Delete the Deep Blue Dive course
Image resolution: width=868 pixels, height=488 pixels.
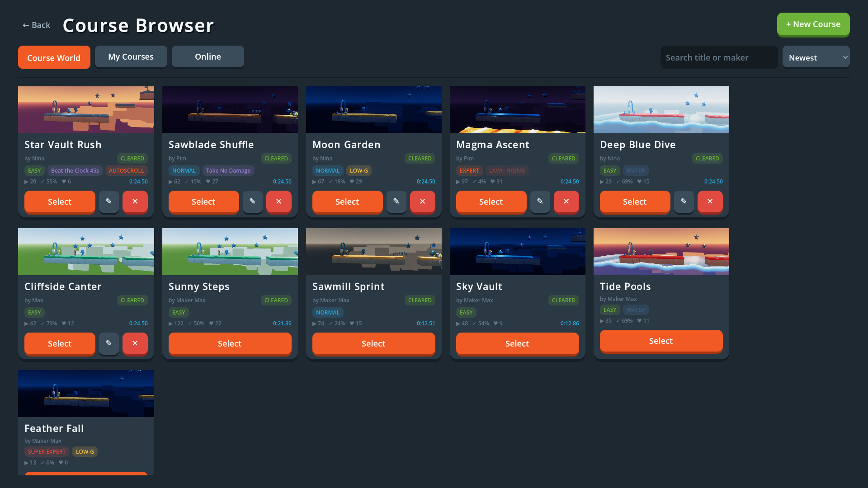710,202
